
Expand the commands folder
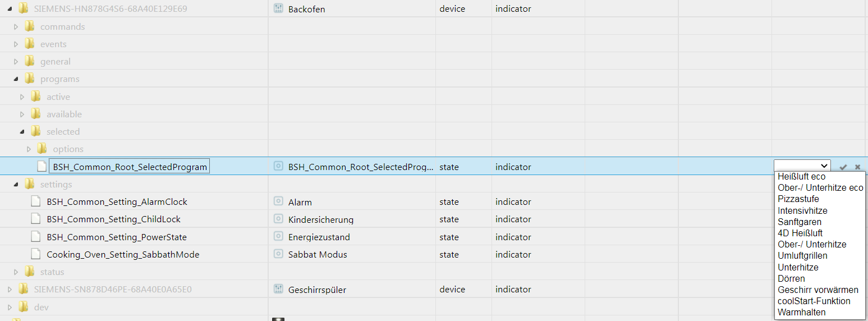(16, 26)
